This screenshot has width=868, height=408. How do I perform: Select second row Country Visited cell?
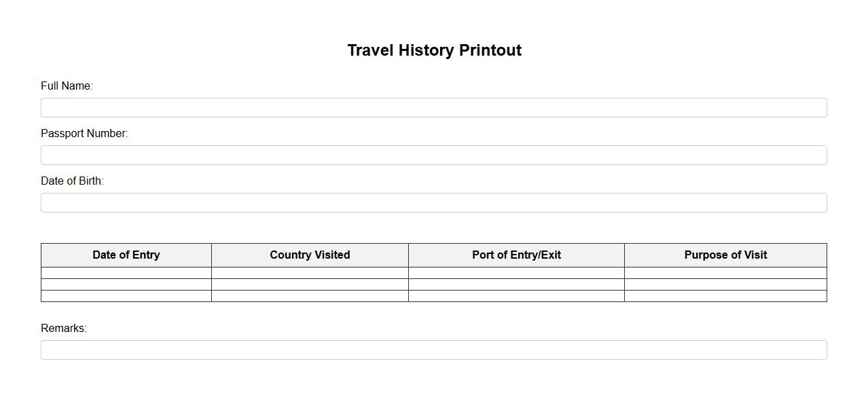coord(310,284)
